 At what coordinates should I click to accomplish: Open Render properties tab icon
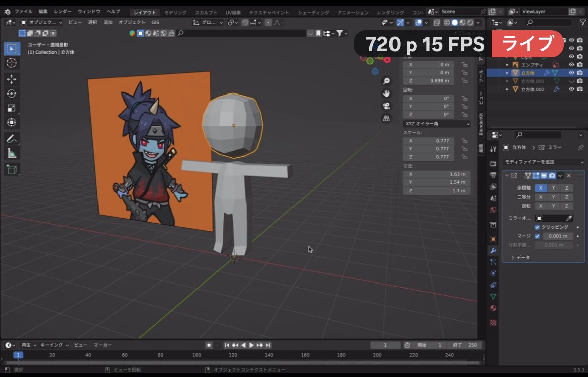pos(493,163)
